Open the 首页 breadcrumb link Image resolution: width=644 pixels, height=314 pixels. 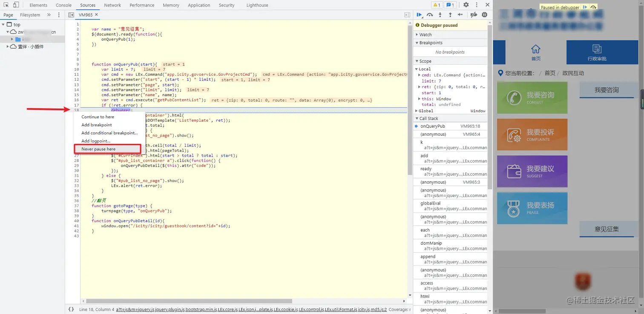tap(550, 73)
